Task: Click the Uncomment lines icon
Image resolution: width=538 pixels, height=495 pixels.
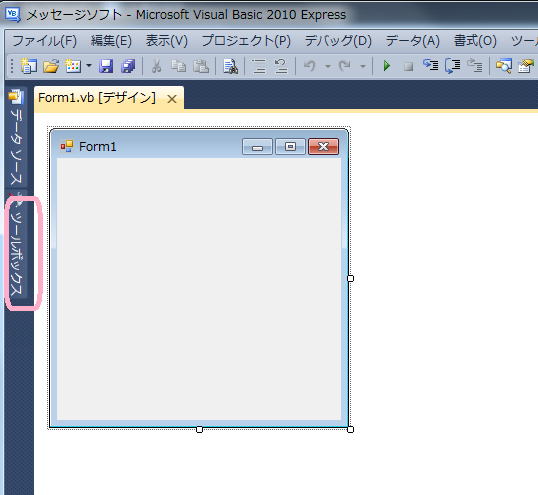Action: pyautogui.click(x=281, y=66)
